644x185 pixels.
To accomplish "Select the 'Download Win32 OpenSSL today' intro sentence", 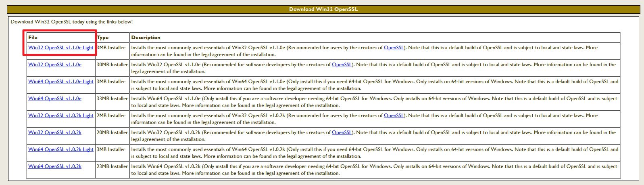I will [71, 22].
